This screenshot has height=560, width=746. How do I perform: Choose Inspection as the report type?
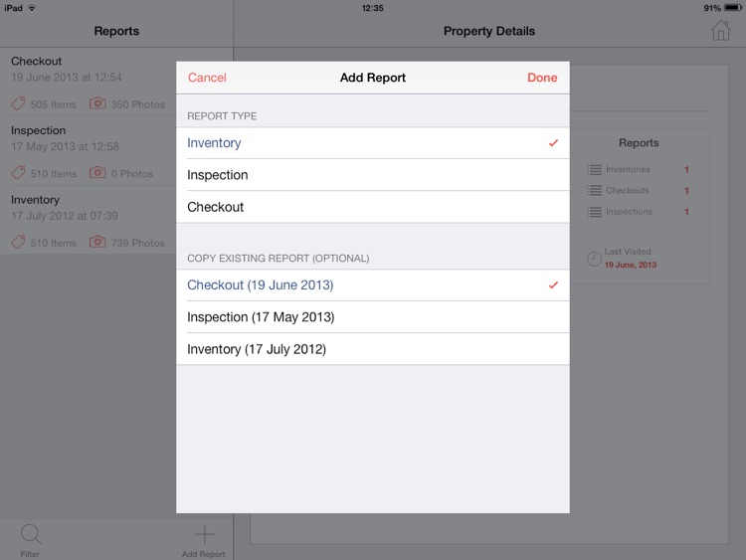[x=373, y=175]
